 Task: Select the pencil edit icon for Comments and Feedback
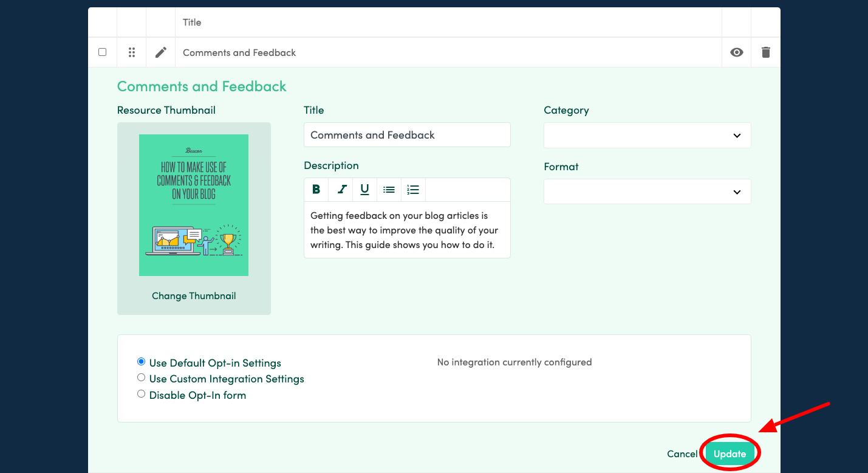click(160, 52)
